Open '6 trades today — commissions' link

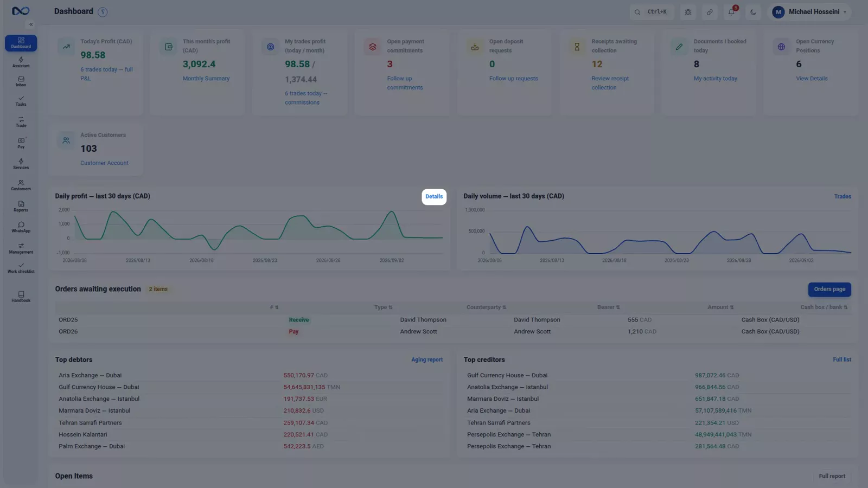306,98
